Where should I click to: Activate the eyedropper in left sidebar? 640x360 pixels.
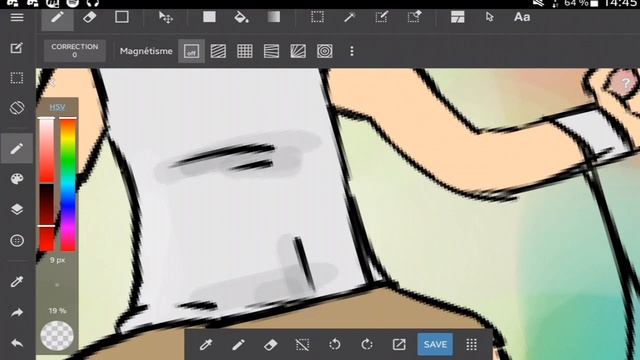click(x=17, y=282)
